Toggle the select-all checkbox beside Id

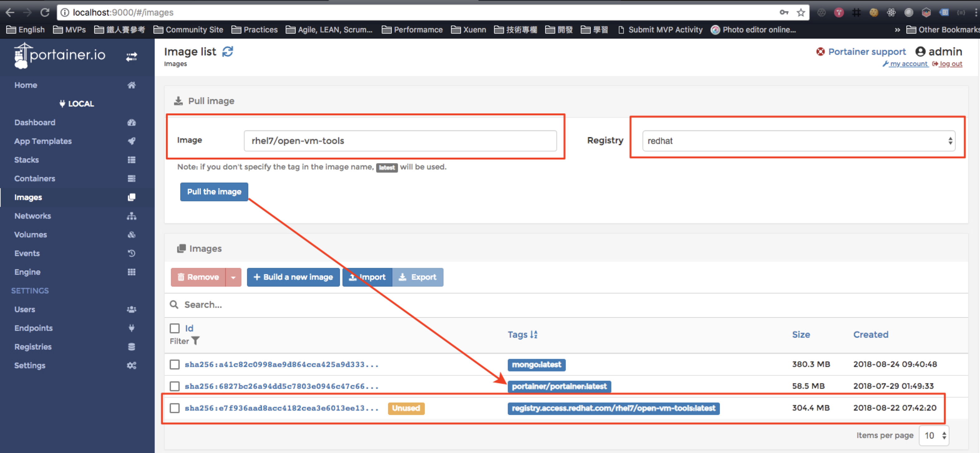[175, 328]
